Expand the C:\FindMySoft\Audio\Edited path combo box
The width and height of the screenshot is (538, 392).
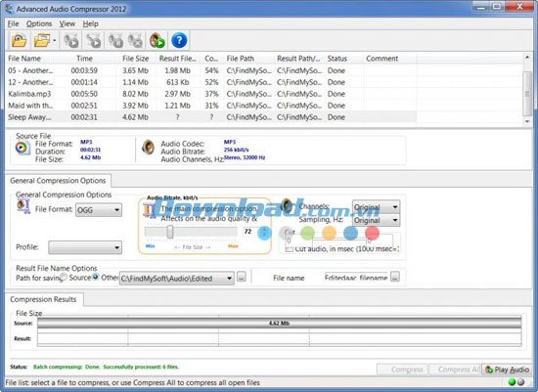177,279
